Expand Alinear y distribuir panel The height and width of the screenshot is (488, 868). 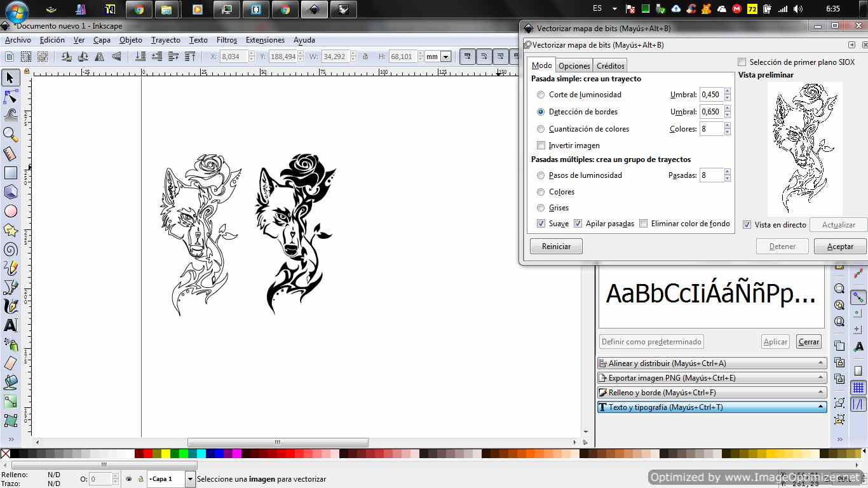point(712,363)
